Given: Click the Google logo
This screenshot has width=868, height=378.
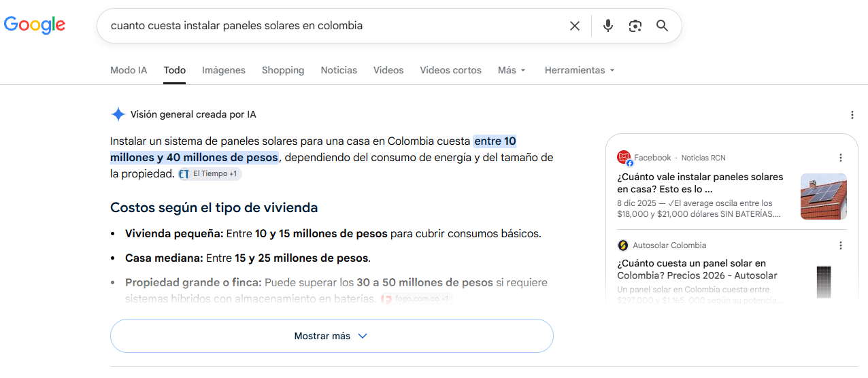Looking at the screenshot, I should coord(35,26).
